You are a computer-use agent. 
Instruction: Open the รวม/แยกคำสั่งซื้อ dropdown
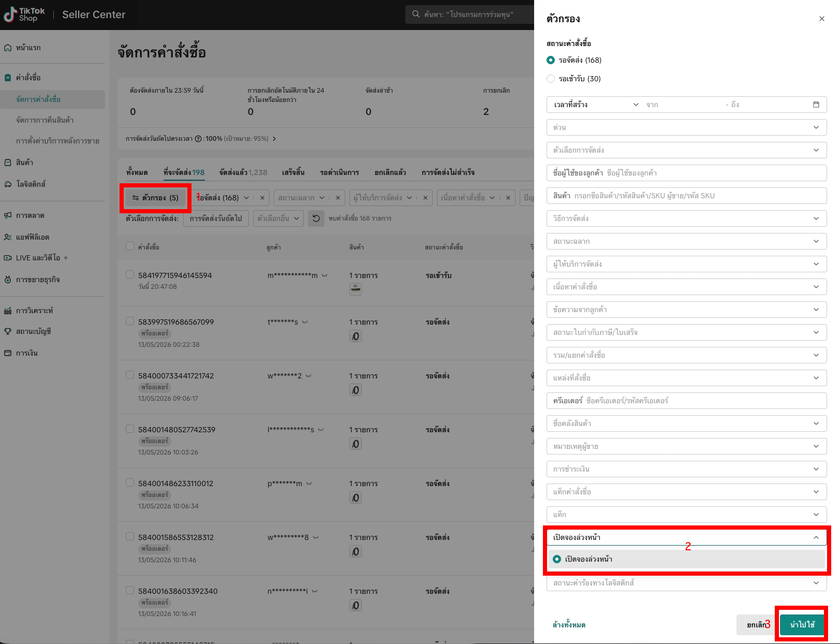pyautogui.click(x=686, y=355)
